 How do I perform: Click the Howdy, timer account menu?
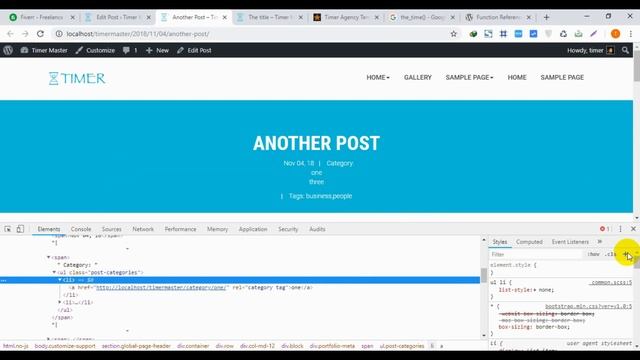pyautogui.click(x=591, y=50)
